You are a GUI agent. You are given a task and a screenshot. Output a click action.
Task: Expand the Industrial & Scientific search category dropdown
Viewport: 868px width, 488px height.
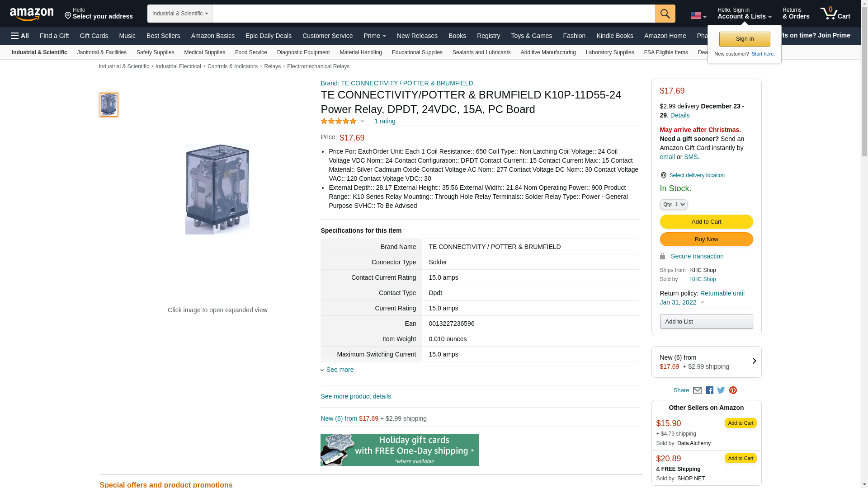[x=180, y=14]
